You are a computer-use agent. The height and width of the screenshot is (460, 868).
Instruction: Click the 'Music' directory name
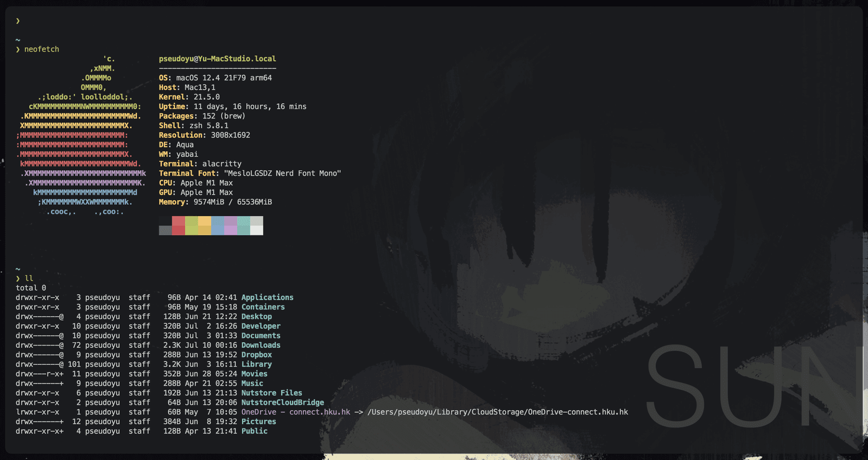(x=252, y=384)
